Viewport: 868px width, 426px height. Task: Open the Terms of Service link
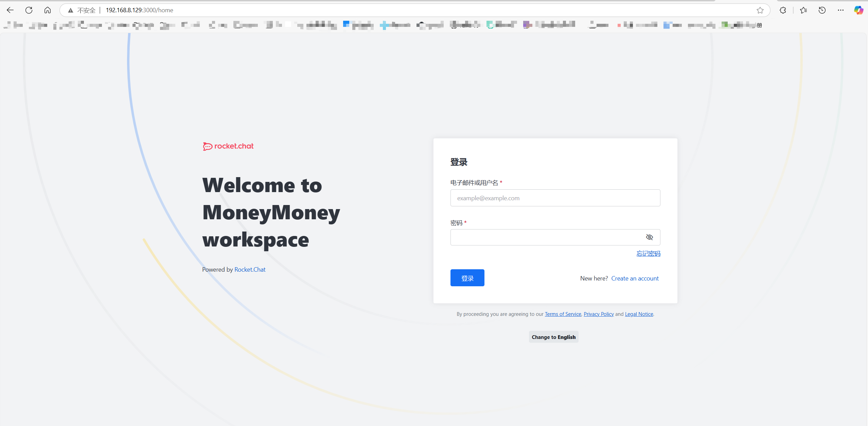563,314
